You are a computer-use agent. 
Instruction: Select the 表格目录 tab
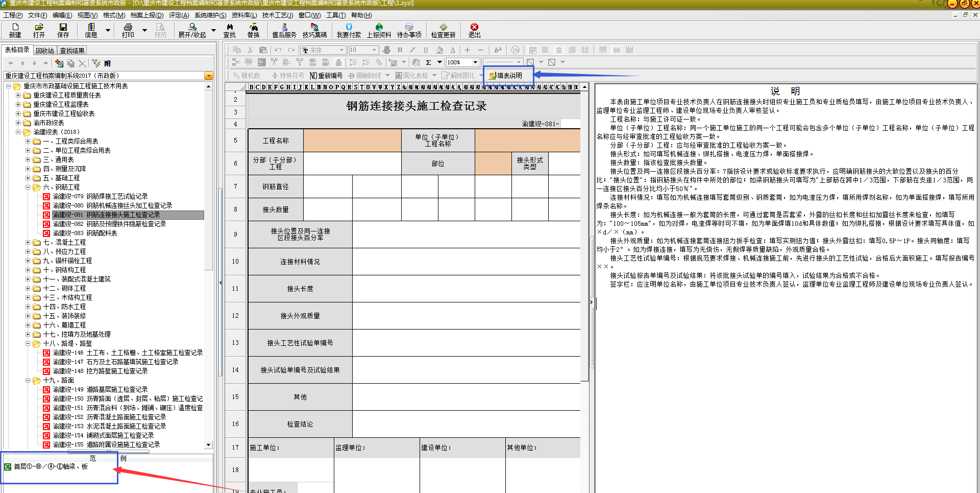tap(17, 50)
